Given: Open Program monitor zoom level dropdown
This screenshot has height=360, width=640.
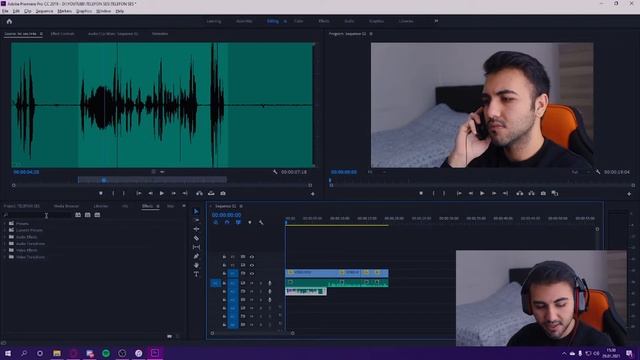Looking at the screenshot, I should click(377, 172).
